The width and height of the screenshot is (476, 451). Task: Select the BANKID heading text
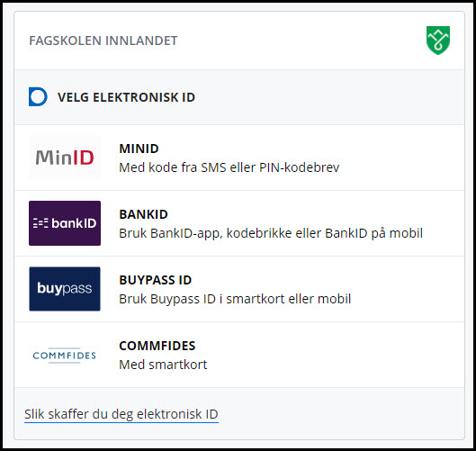tap(143, 214)
